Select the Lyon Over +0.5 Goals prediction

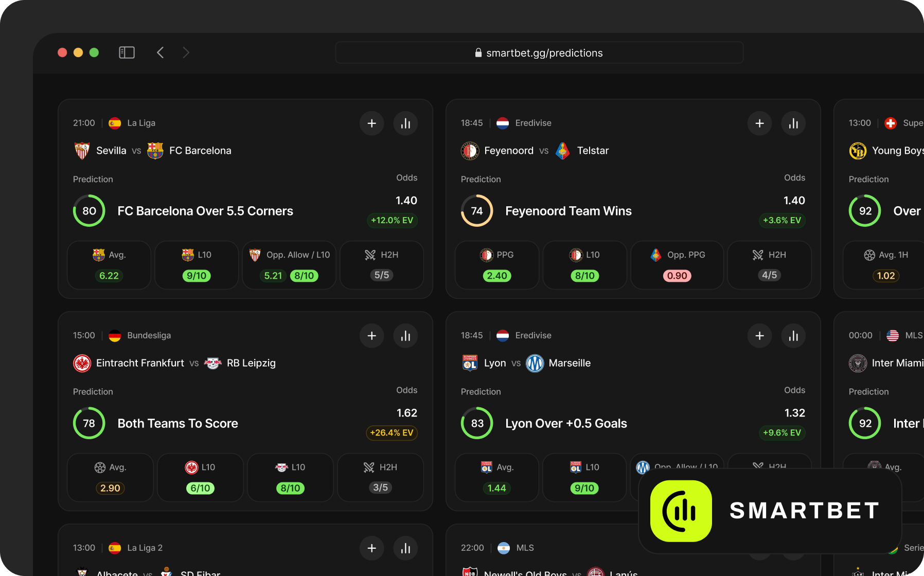566,423
